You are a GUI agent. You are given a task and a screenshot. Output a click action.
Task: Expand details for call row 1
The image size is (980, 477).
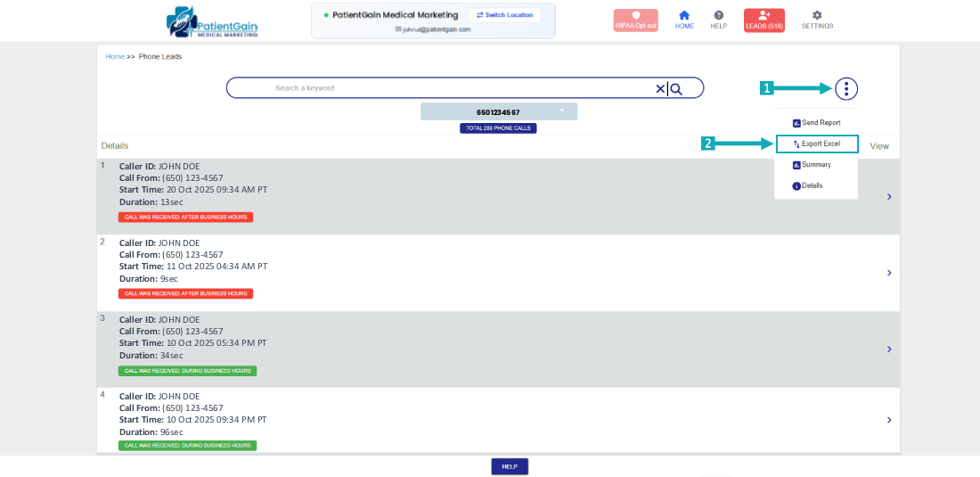pos(888,196)
